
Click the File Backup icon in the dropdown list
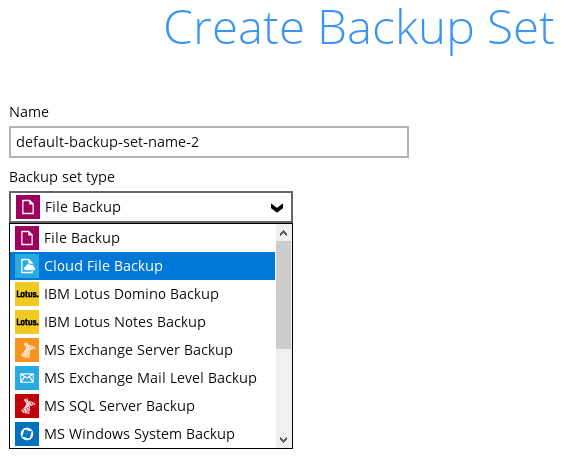coord(27,238)
